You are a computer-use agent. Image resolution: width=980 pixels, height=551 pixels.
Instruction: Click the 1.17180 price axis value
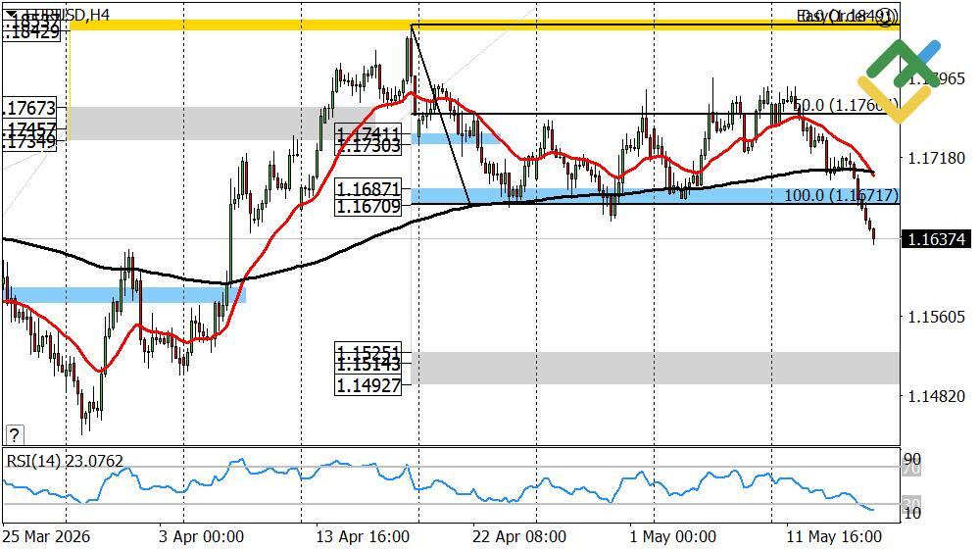pos(936,158)
